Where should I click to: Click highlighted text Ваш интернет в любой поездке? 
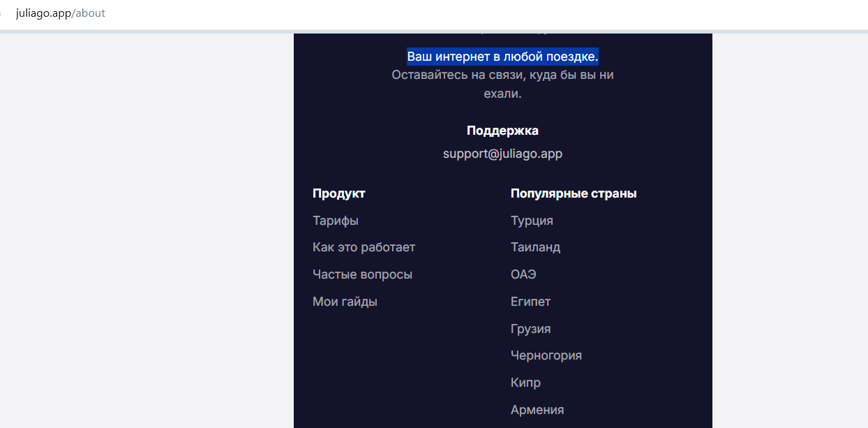tap(502, 57)
